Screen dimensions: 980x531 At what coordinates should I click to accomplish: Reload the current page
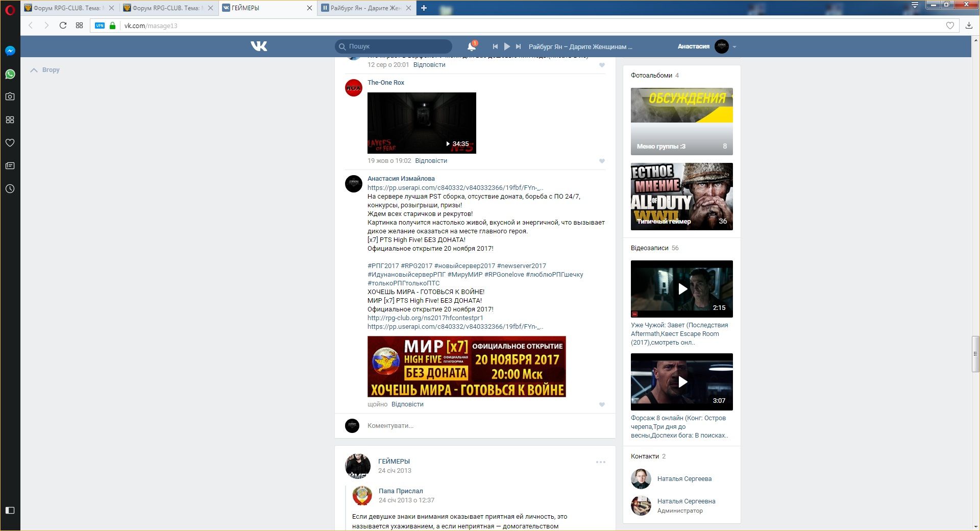[63, 26]
